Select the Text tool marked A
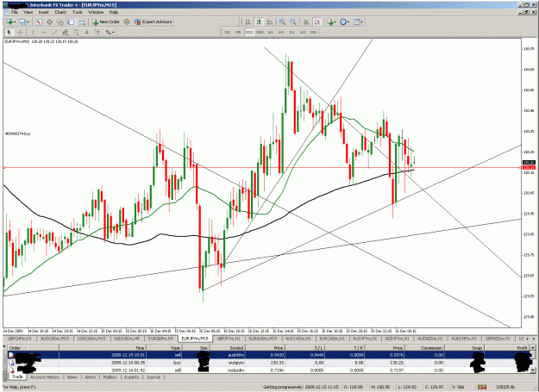Image resolution: width=539 pixels, height=392 pixels. pyautogui.click(x=86, y=32)
